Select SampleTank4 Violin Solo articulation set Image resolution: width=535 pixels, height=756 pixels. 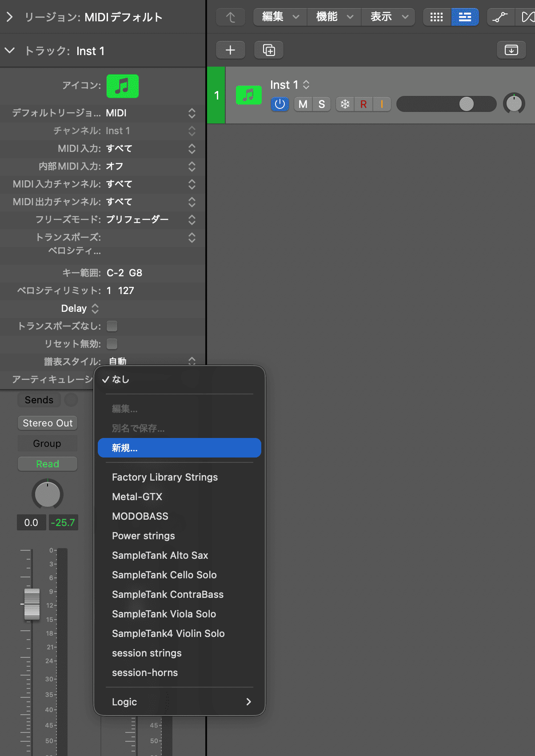[x=180, y=633]
